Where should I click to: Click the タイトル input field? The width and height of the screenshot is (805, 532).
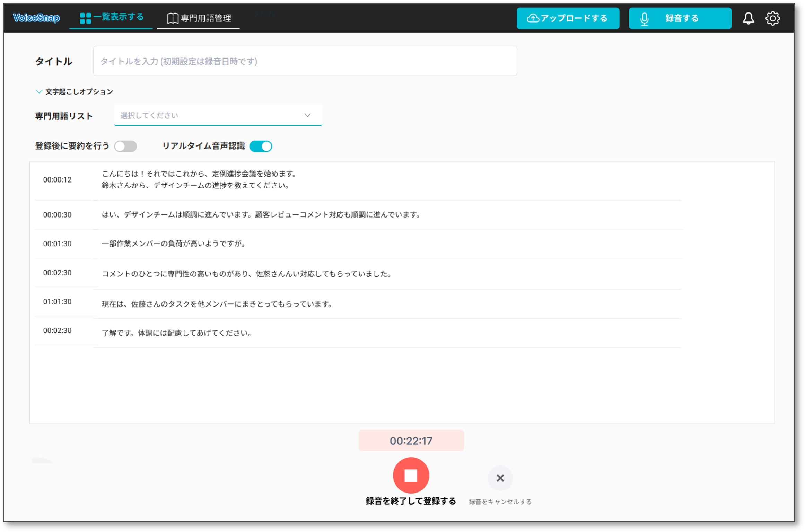pyautogui.click(x=305, y=61)
